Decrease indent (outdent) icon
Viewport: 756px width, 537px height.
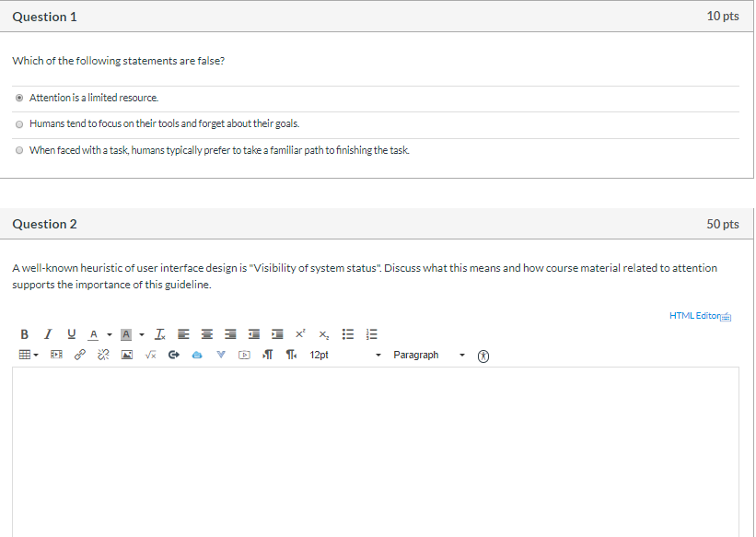coord(253,333)
